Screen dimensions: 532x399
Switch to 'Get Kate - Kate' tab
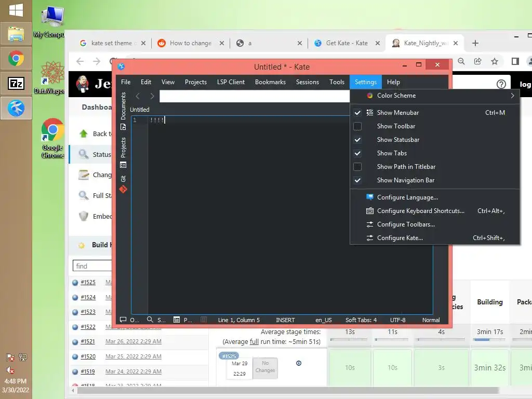[x=347, y=43]
